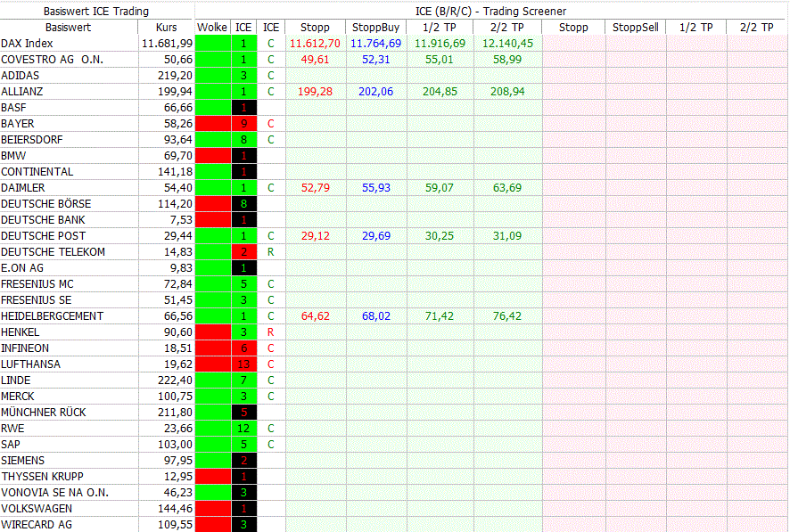The image size is (790, 532).
Task: Click the StoppBuy column header
Action: (x=376, y=27)
